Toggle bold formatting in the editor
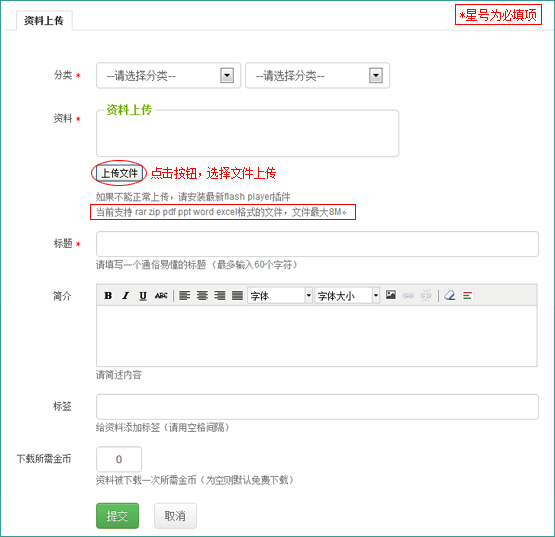Viewport: 555px width, 537px height. (x=108, y=295)
